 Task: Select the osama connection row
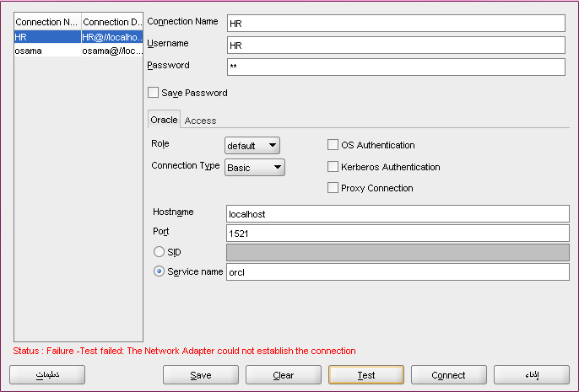[x=47, y=51]
